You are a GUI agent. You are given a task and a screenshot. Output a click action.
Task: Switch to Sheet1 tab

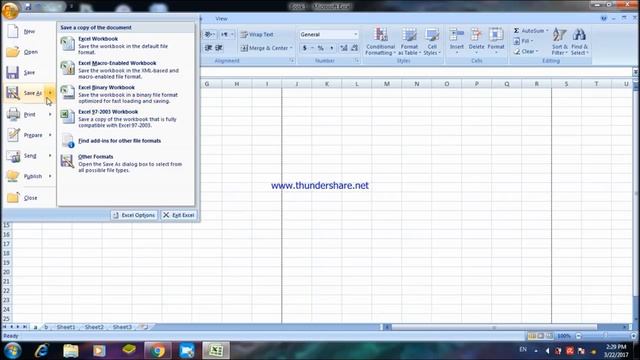click(x=66, y=327)
